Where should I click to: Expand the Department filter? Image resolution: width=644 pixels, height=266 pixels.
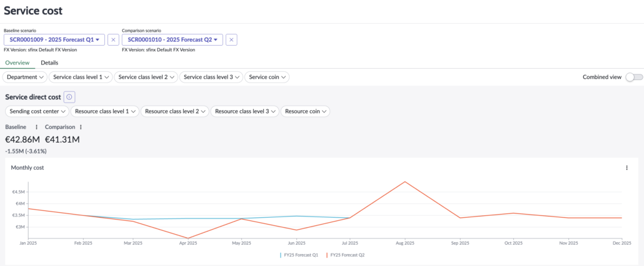tap(26, 77)
